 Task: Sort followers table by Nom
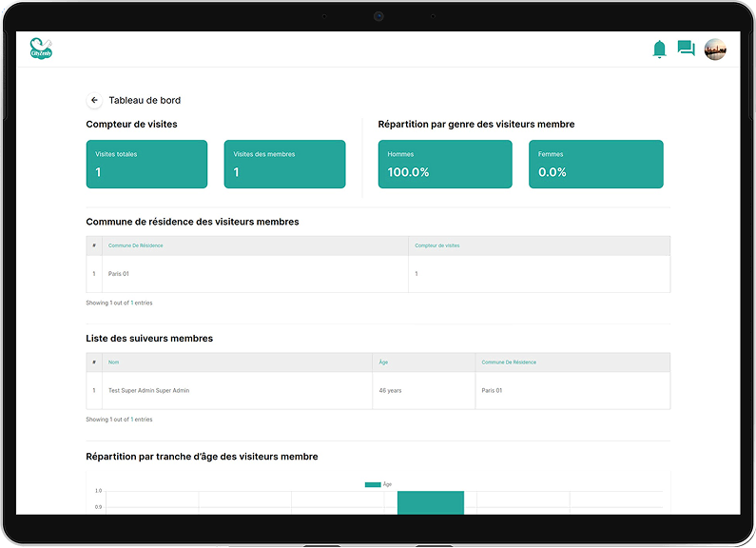(113, 362)
